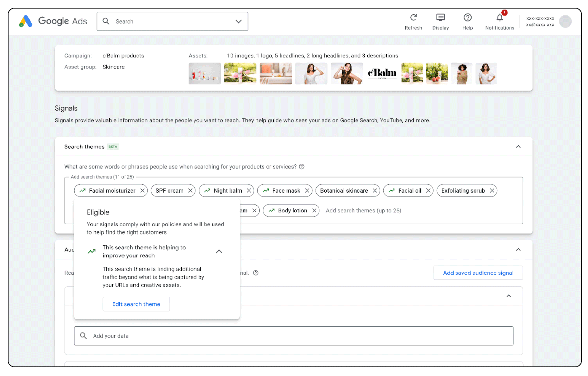
Task: Click the Facial moisturizer trend arrow icon
Action: [x=82, y=190]
